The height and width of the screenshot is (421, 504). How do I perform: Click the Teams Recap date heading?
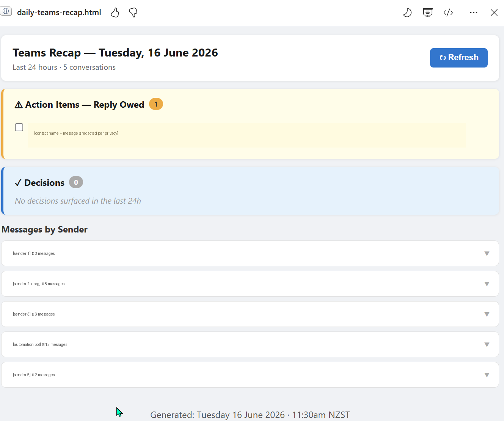click(115, 53)
